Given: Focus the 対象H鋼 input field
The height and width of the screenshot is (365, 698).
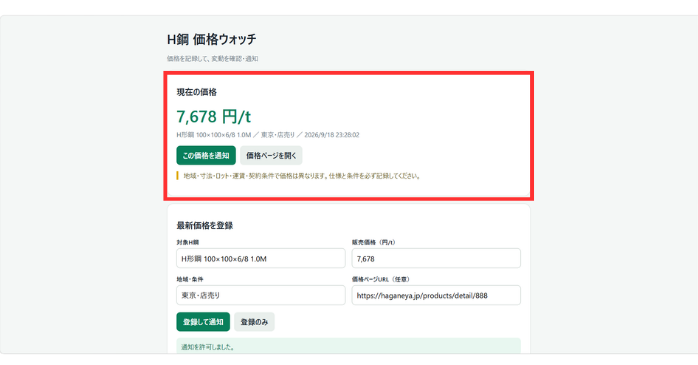Looking at the screenshot, I should pyautogui.click(x=260, y=258).
